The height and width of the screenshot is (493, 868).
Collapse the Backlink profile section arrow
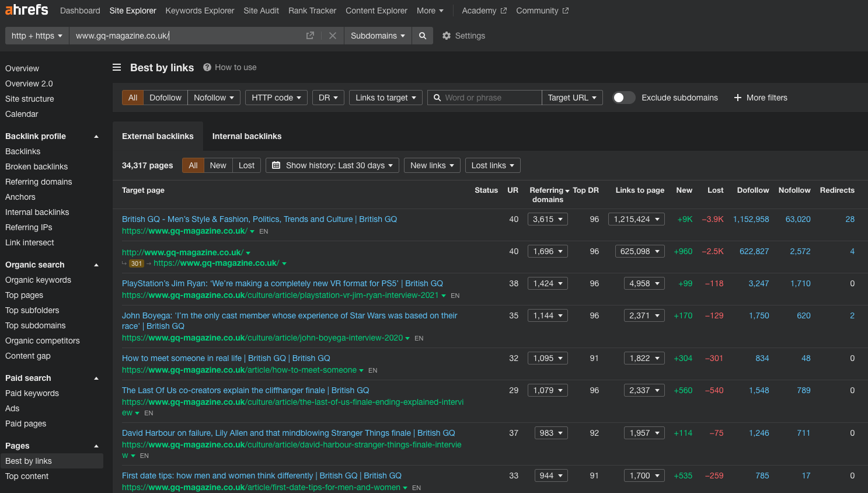click(96, 136)
